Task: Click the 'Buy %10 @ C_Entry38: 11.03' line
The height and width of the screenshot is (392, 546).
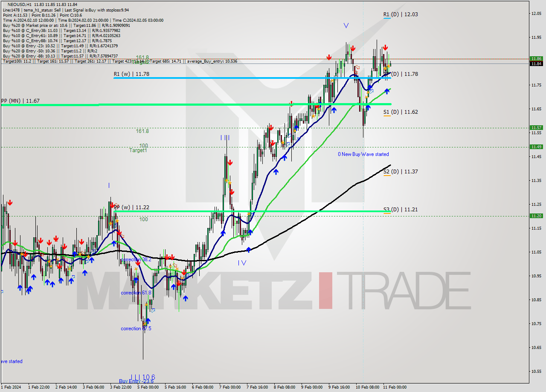Action: coord(61,30)
